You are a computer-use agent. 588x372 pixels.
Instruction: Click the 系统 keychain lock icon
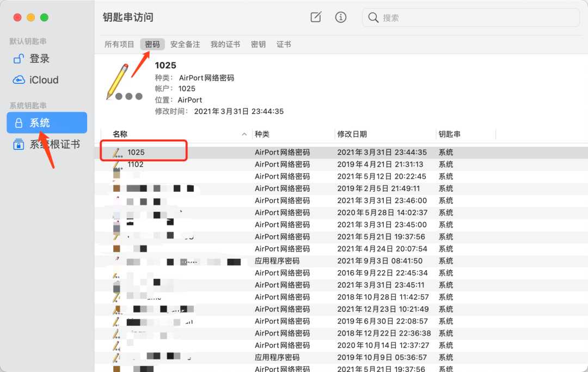pyautogui.click(x=19, y=123)
